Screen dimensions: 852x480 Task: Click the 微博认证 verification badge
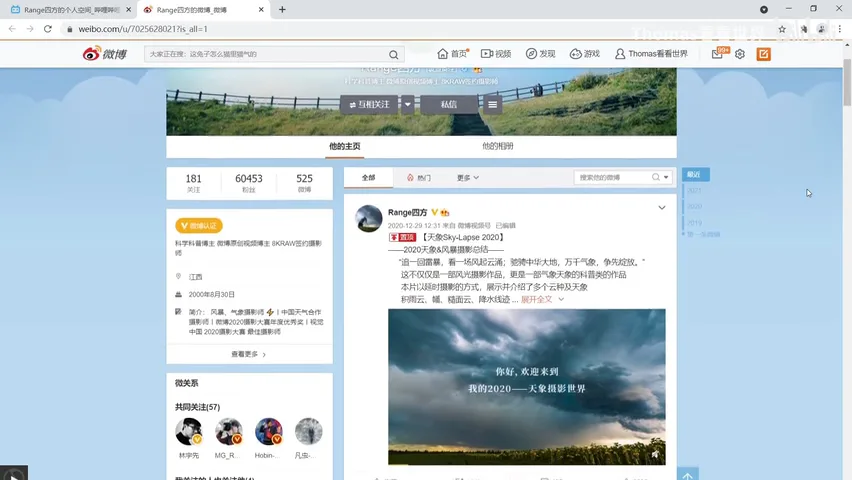pyautogui.click(x=199, y=226)
